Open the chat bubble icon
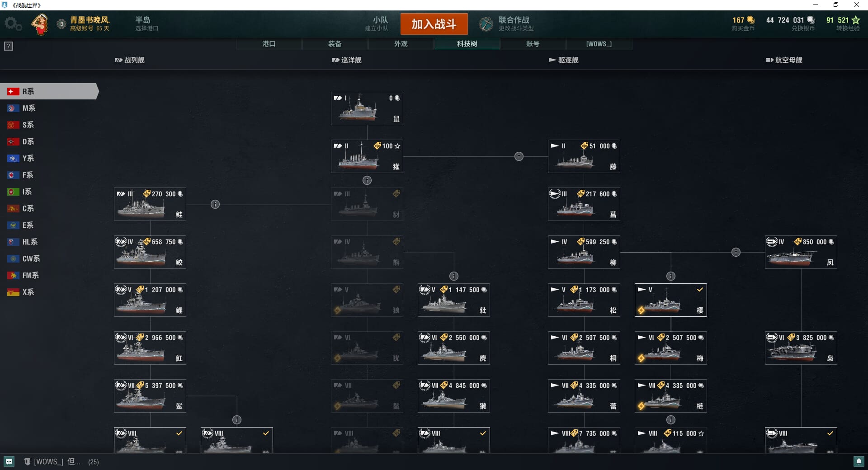Screen dimensions: 868x470 (9, 461)
